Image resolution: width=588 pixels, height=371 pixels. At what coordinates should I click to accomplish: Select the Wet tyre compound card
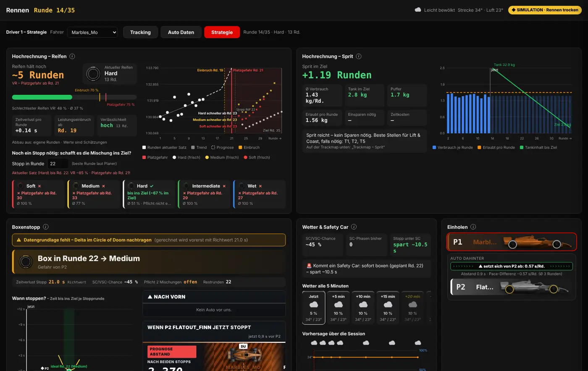pos(259,194)
